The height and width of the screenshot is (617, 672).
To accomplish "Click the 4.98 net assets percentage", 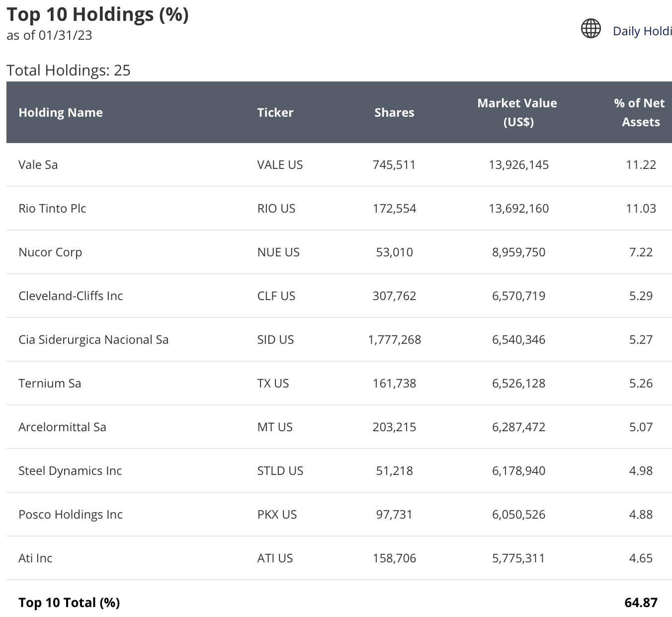I will coord(641,470).
